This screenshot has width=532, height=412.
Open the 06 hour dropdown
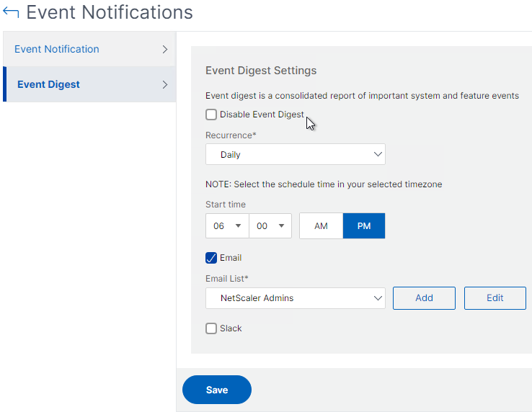point(227,226)
